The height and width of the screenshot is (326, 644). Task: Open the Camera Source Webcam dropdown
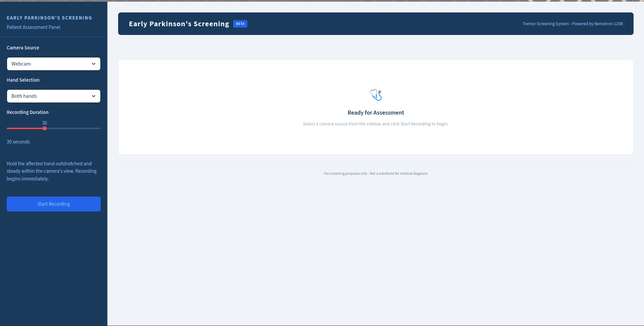(54, 64)
